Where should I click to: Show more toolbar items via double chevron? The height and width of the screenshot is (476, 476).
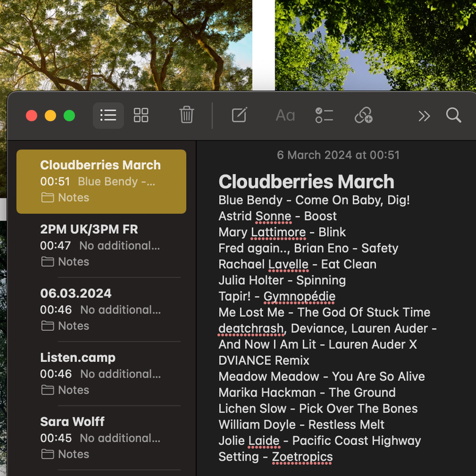pyautogui.click(x=424, y=116)
